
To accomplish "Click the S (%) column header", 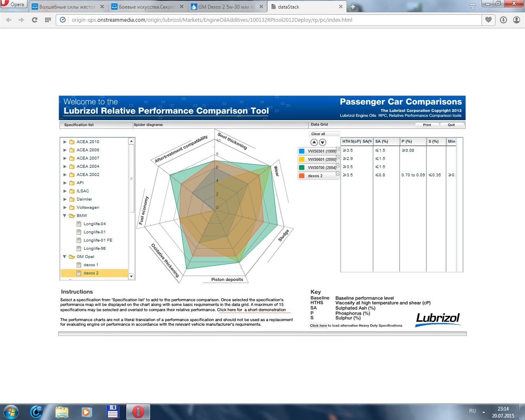I will pyautogui.click(x=436, y=142).
